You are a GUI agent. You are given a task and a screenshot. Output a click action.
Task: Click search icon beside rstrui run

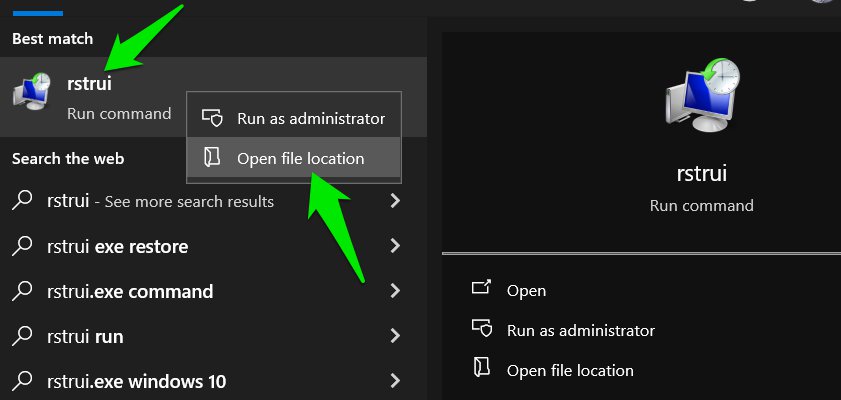tap(23, 336)
